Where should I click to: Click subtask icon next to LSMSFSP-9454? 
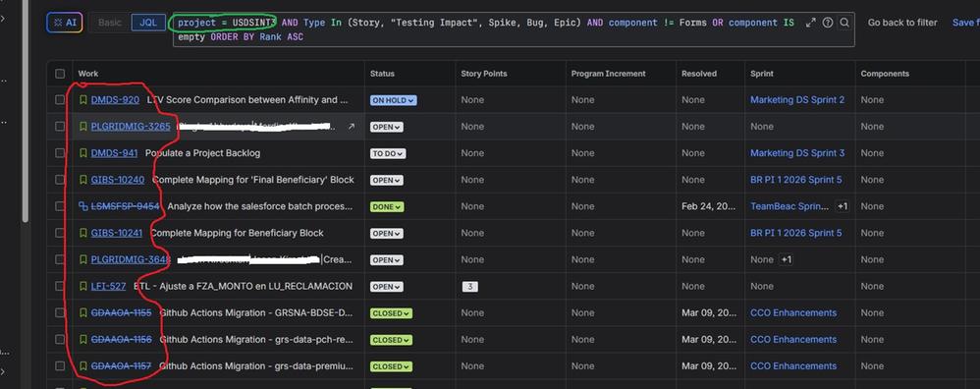tap(83, 206)
